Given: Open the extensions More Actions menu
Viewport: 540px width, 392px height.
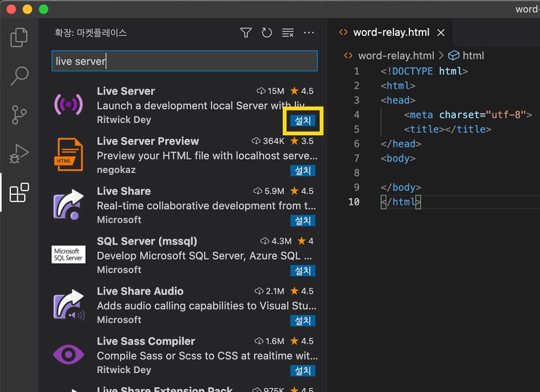Looking at the screenshot, I should click(x=309, y=33).
